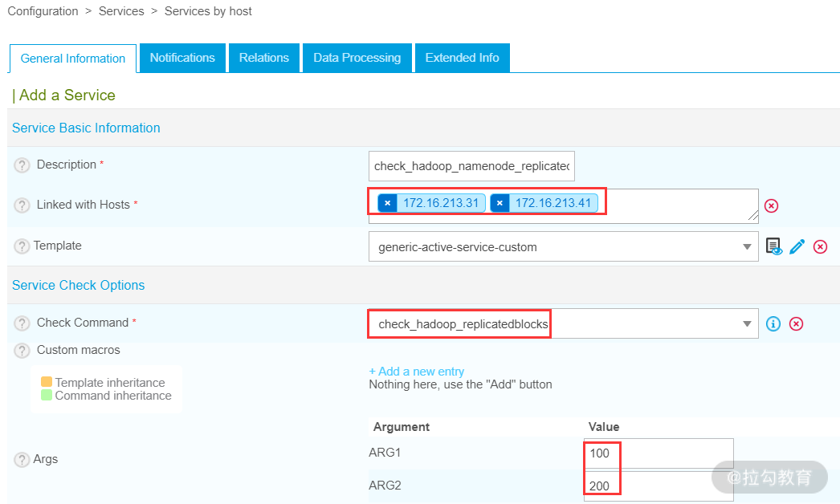Click the ARG1 value field
The width and height of the screenshot is (840, 504).
(x=659, y=453)
